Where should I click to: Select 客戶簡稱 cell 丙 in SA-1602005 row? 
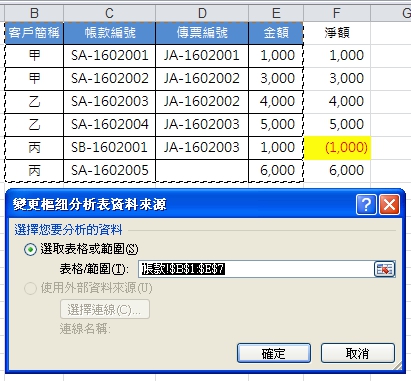pos(34,171)
